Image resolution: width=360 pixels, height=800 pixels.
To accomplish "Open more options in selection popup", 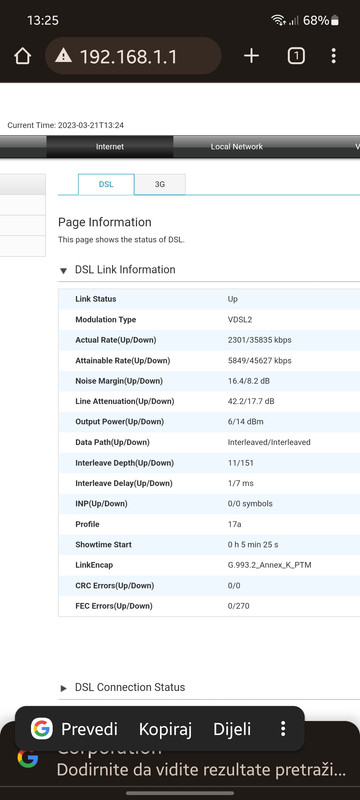I will [x=283, y=729].
